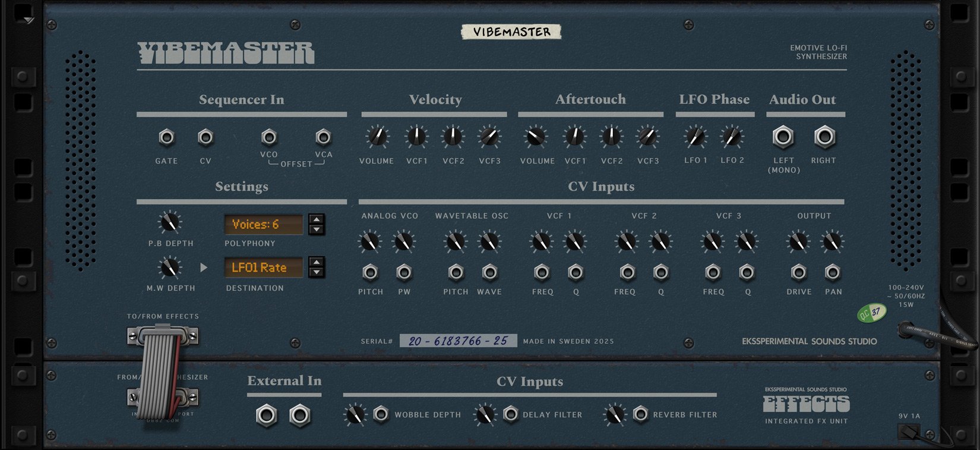Step Destination to next with down arrow
This screenshot has width=980, height=450.
pyautogui.click(x=317, y=272)
